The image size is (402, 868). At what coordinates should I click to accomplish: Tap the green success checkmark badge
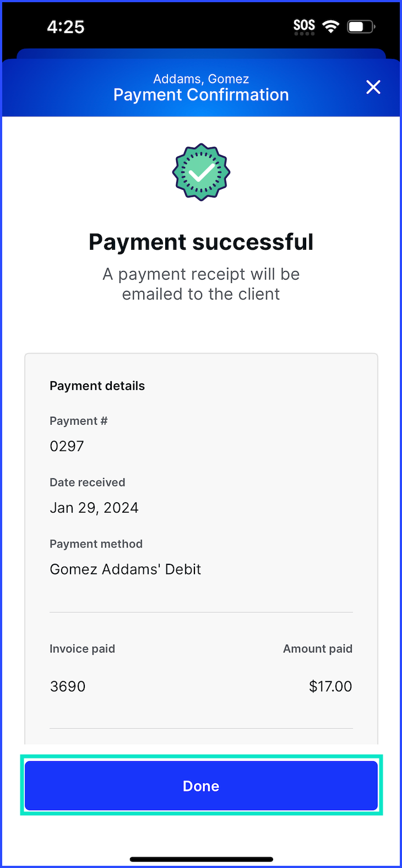tap(201, 172)
